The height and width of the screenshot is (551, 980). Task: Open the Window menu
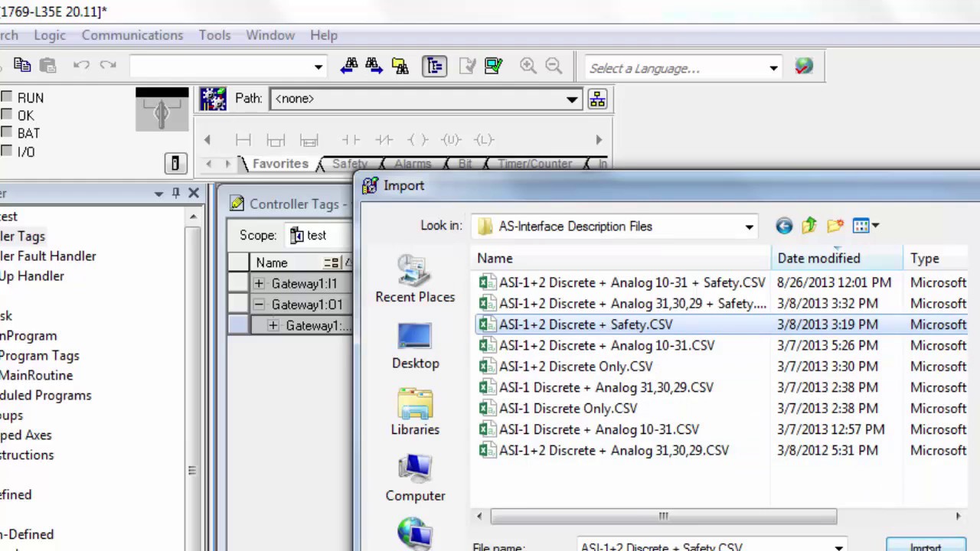point(270,35)
